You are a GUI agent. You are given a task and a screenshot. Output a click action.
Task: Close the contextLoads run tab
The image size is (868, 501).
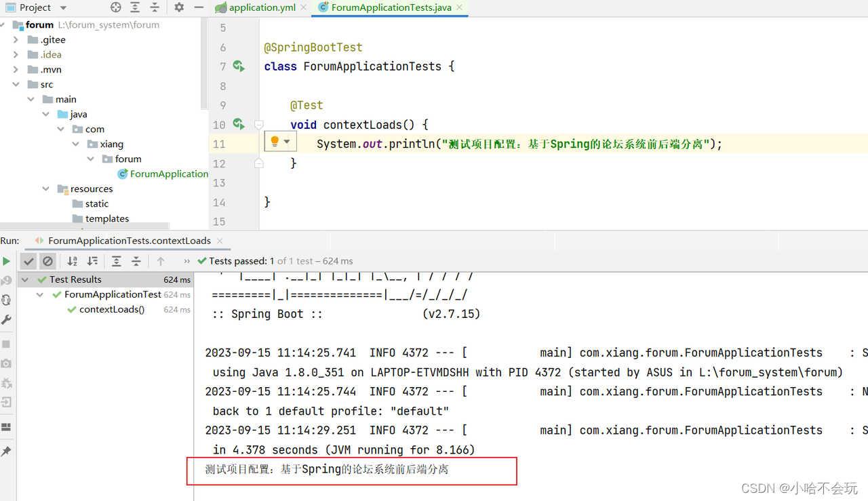[220, 241]
